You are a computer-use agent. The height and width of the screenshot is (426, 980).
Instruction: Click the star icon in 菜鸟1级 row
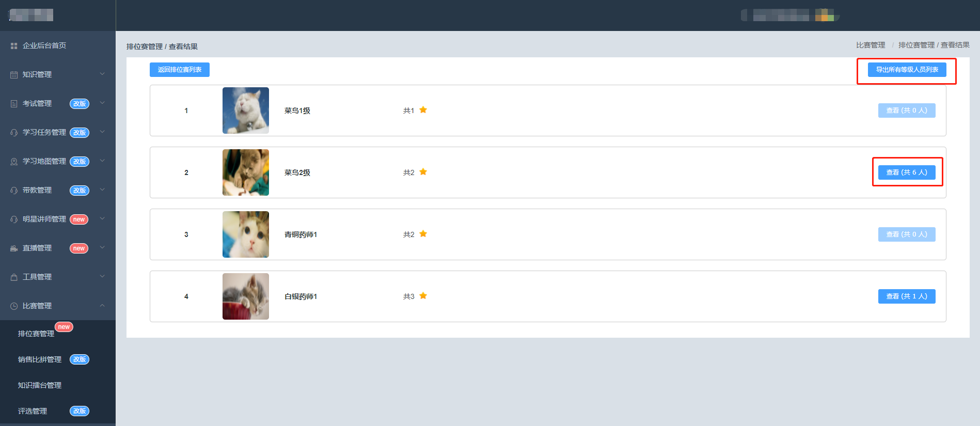click(x=423, y=110)
